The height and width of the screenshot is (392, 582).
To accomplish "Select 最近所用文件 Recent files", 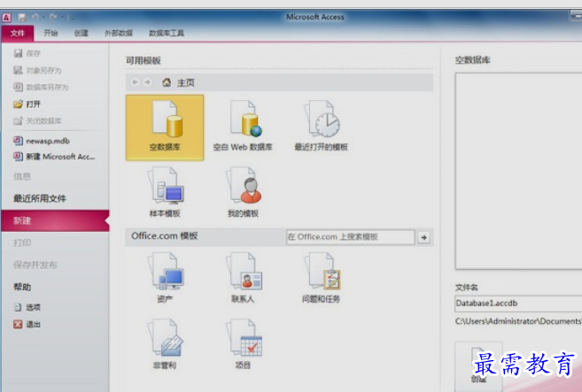I will point(40,198).
